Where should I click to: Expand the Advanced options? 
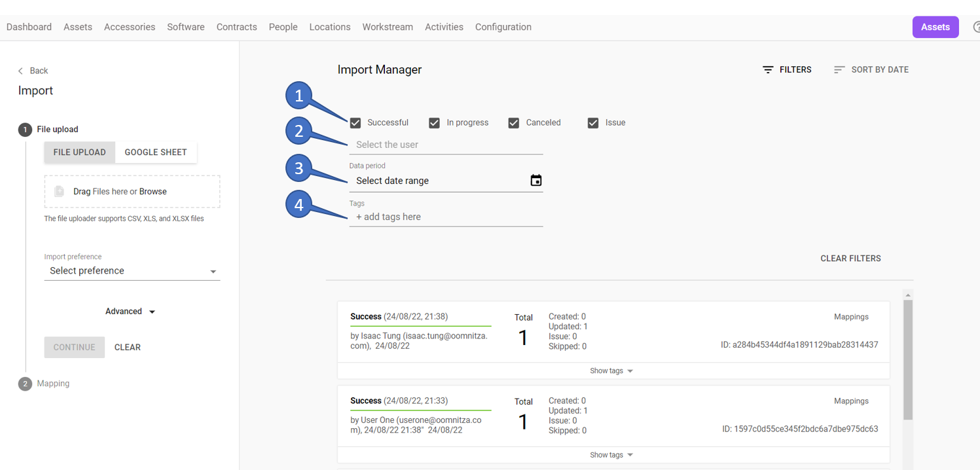pyautogui.click(x=130, y=312)
